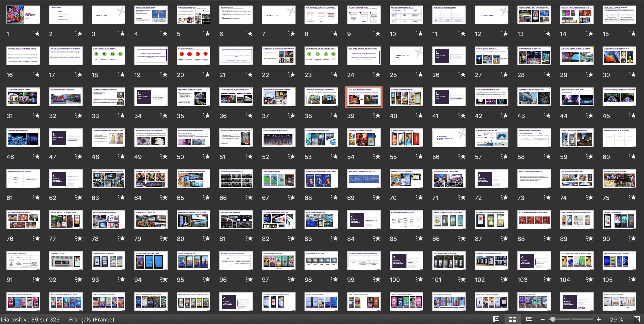Fit slides to the window

(x=637, y=319)
